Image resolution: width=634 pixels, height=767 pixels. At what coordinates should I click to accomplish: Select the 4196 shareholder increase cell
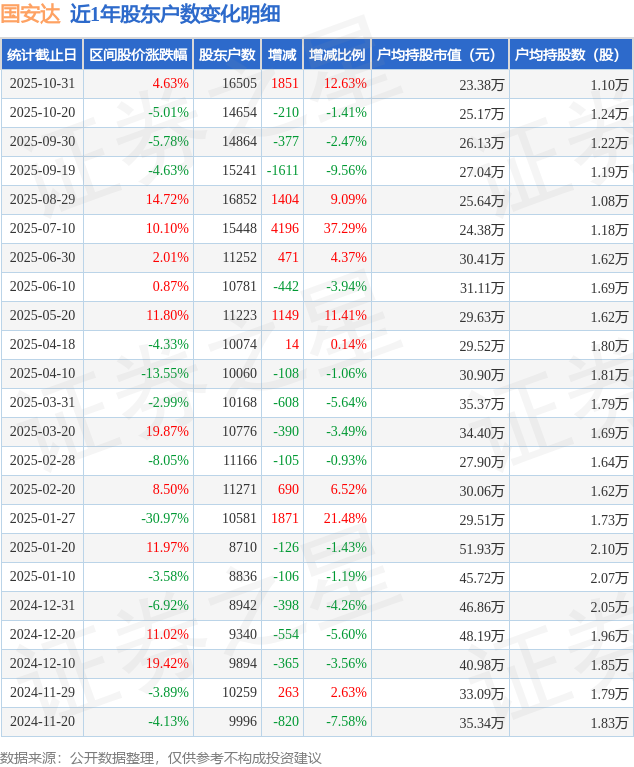[x=284, y=229]
